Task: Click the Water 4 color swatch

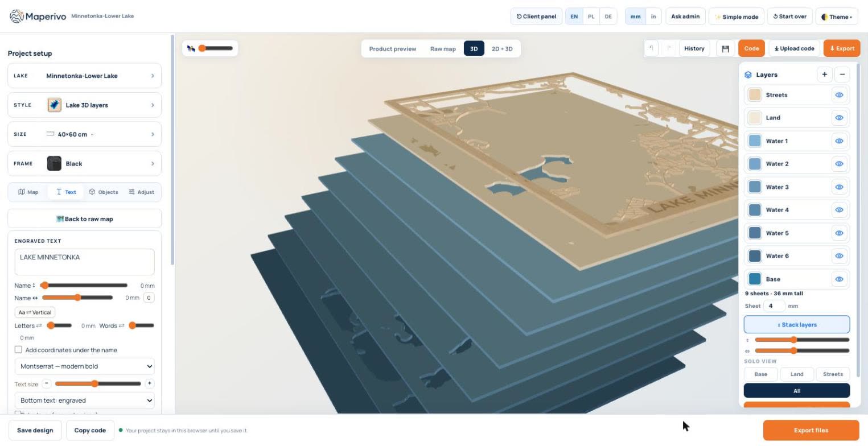Action: click(x=755, y=210)
